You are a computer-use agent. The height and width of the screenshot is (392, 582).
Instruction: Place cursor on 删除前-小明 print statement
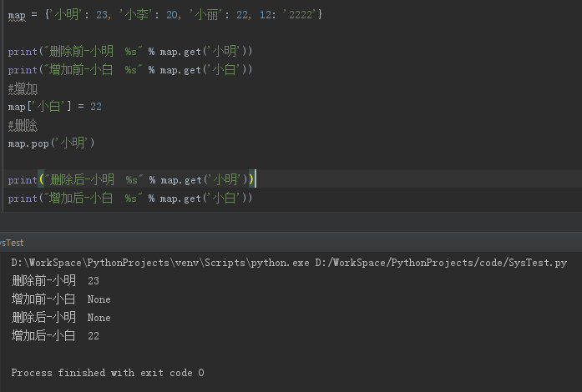point(130,51)
